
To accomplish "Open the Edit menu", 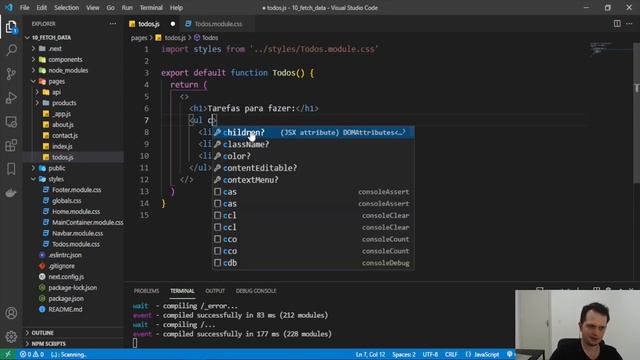I will click(41, 8).
